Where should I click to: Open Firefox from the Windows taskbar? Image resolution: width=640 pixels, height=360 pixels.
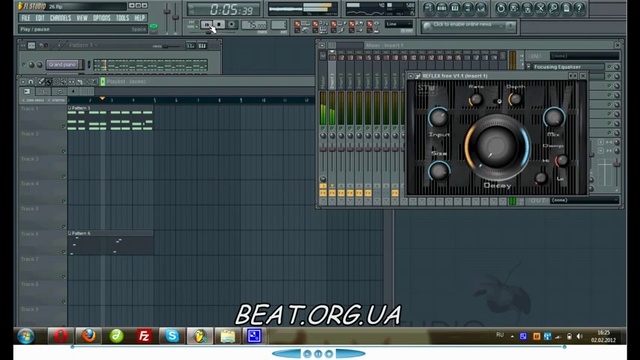click(89, 336)
